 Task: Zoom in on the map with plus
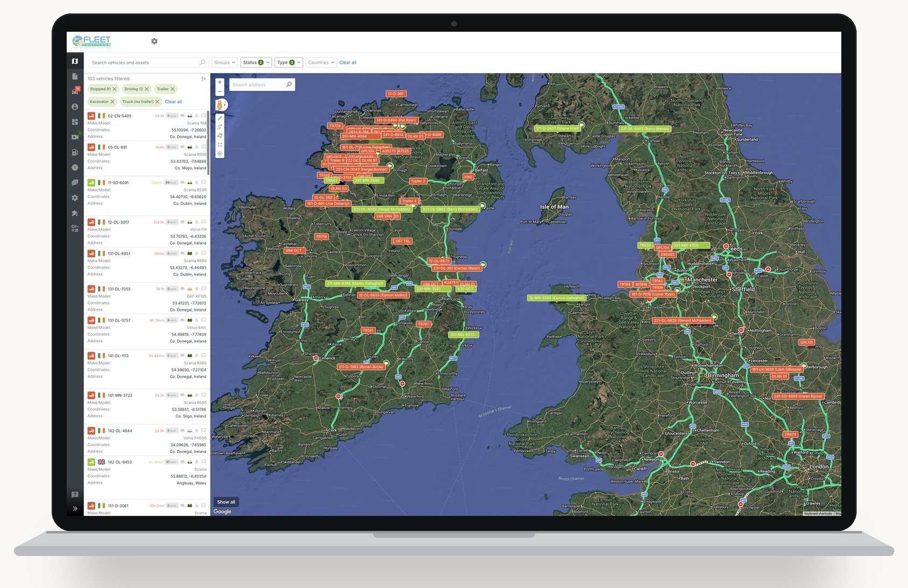tap(219, 82)
